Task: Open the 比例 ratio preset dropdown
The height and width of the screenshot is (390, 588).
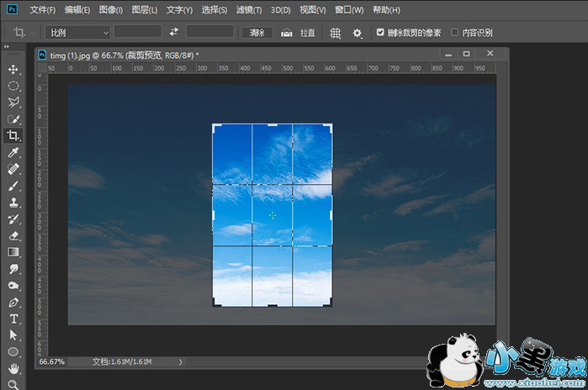Action: point(78,33)
